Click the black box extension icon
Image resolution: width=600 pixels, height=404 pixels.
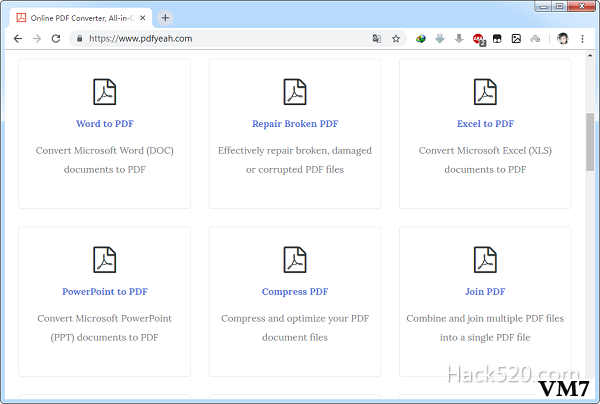click(x=497, y=39)
